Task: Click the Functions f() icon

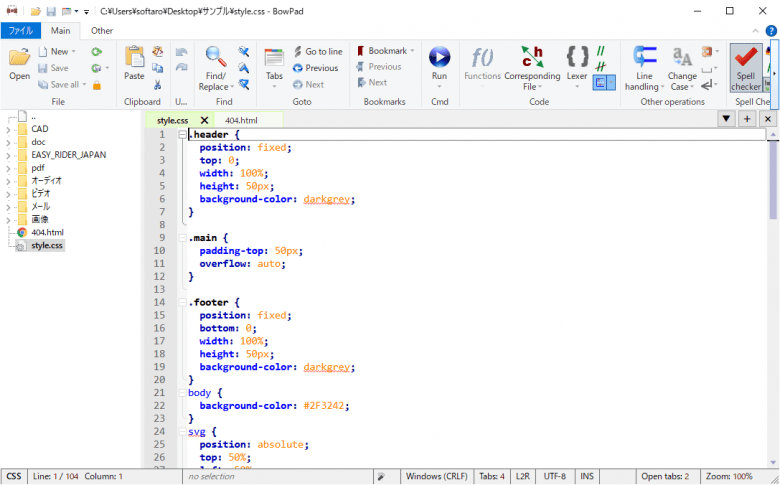Action: click(x=482, y=57)
